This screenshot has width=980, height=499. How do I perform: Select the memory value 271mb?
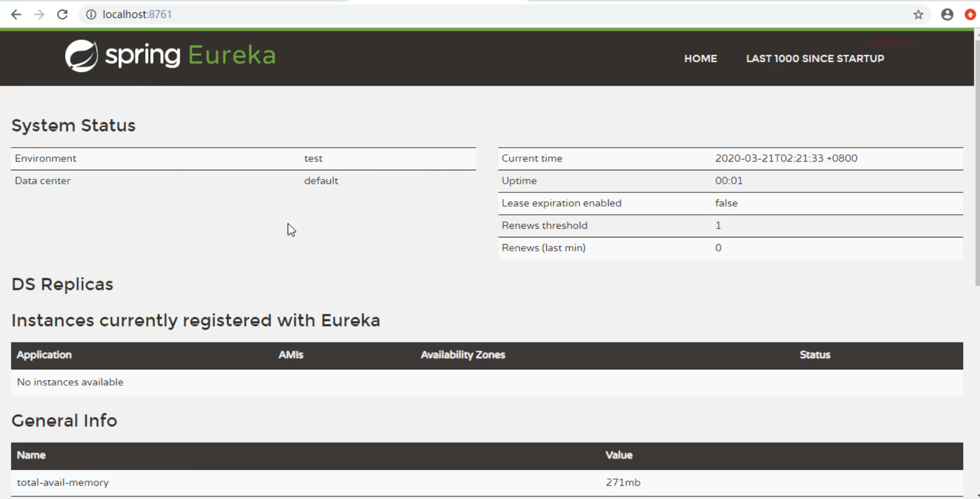[x=623, y=483]
